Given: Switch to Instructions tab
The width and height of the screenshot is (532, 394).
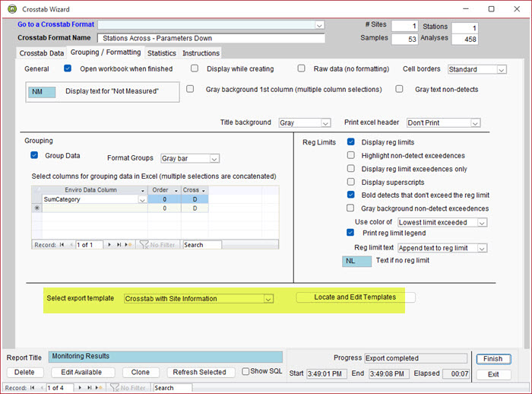Looking at the screenshot, I should (201, 53).
